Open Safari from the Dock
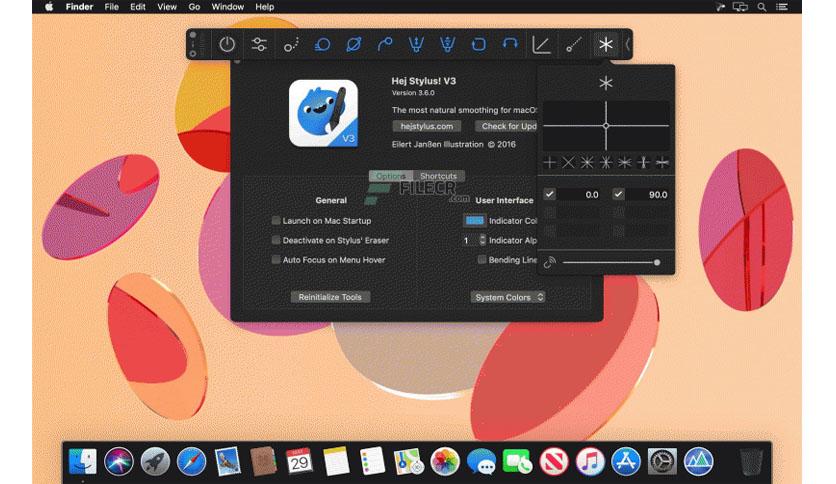The height and width of the screenshot is (484, 836). [x=191, y=461]
